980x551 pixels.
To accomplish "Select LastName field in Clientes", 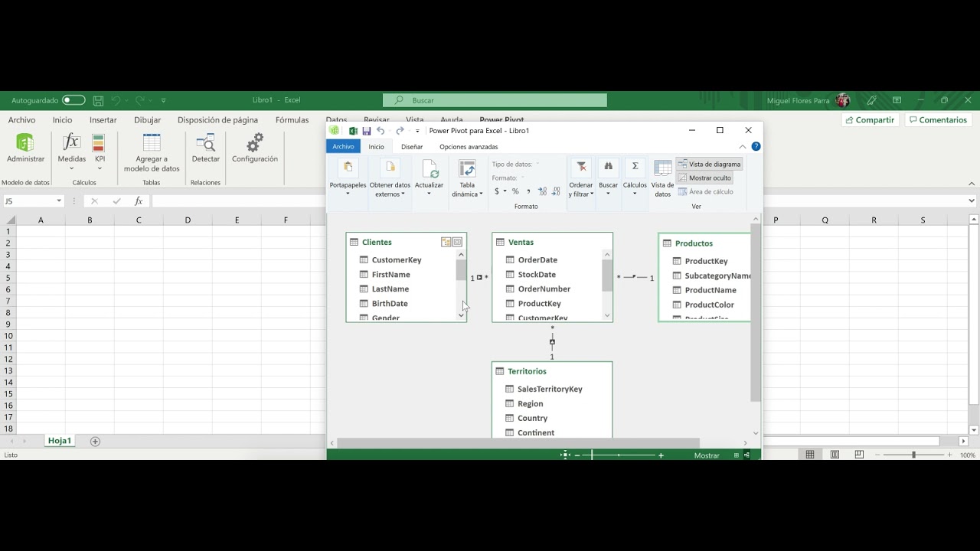I will (x=390, y=289).
